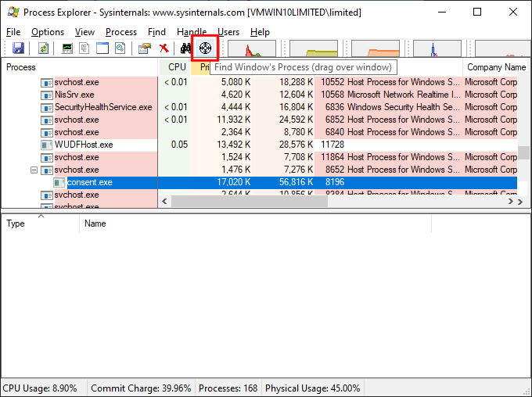Open the View menu

84,32
